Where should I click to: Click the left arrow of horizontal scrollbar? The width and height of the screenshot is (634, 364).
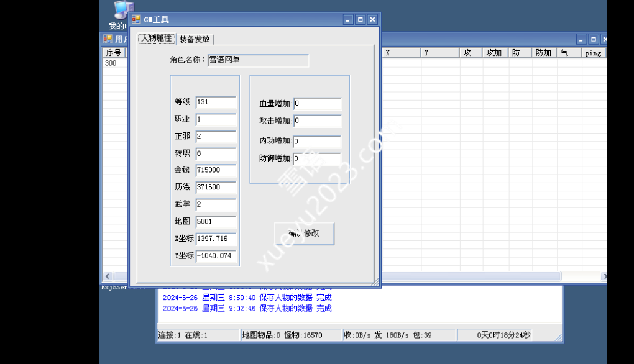point(106,276)
